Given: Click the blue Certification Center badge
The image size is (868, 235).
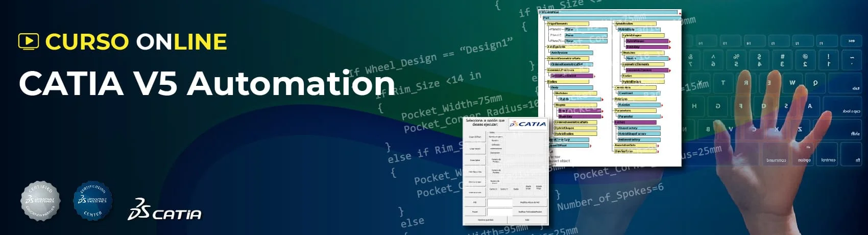Looking at the screenshot, I should (x=92, y=201).
